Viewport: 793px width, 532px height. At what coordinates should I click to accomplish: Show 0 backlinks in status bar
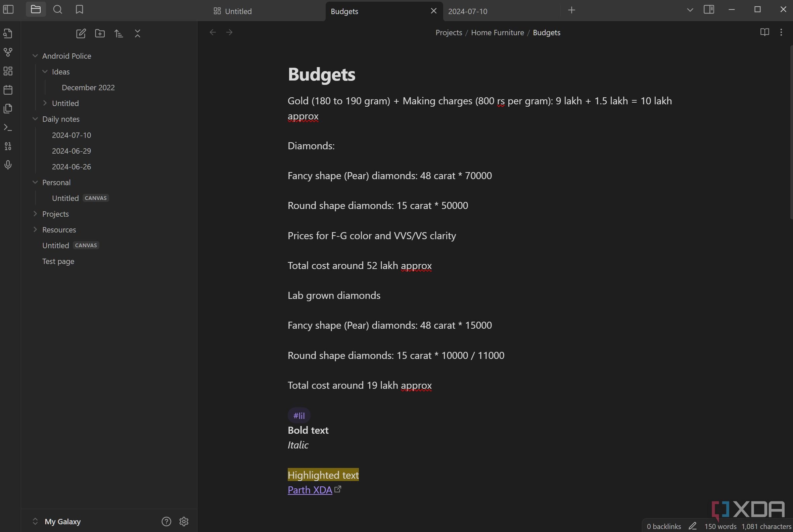tap(664, 526)
